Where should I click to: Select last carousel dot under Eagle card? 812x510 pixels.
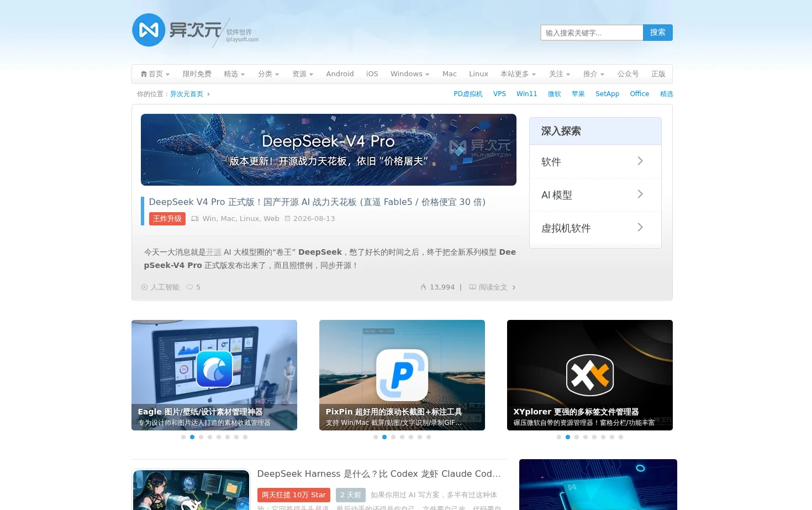pos(245,437)
